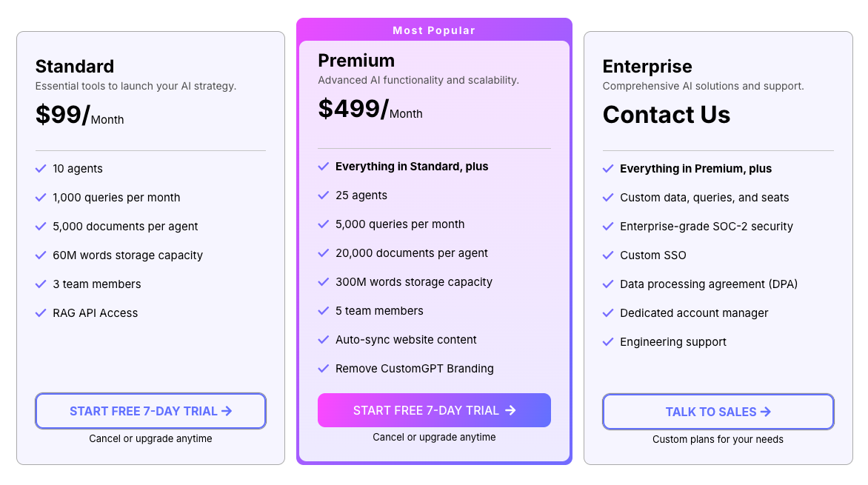This screenshot has width=868, height=485.
Task: Click the checkmark beside "Engineering support"
Action: click(x=608, y=342)
